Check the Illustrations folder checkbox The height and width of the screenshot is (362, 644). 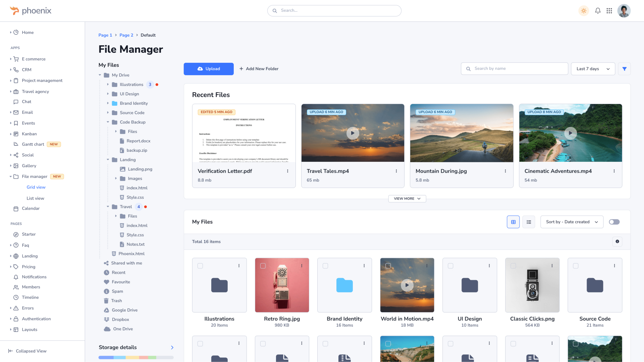(200, 266)
